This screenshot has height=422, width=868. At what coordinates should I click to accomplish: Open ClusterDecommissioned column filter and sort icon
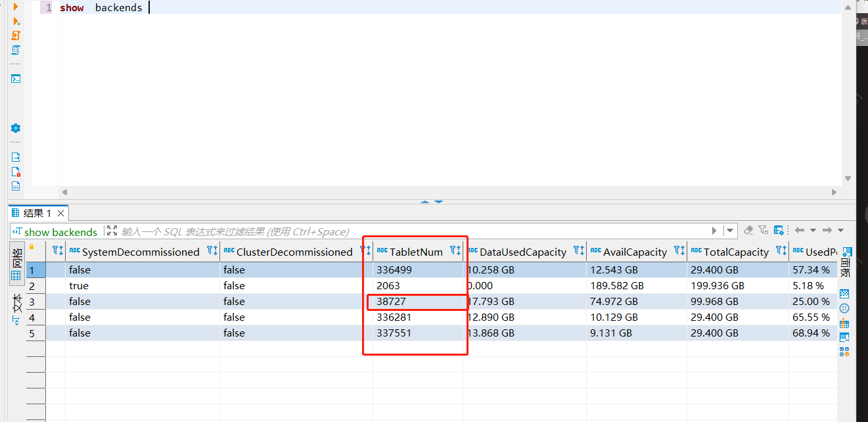click(366, 250)
